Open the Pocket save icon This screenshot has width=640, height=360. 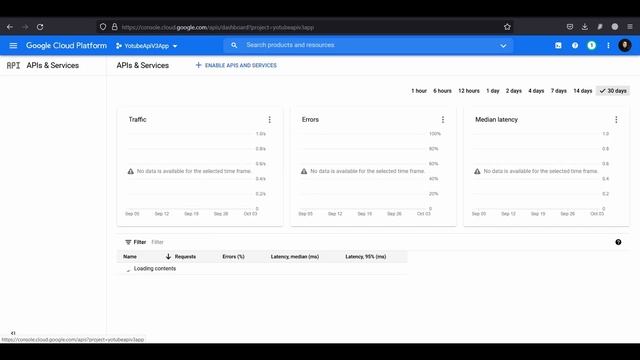[x=570, y=27]
